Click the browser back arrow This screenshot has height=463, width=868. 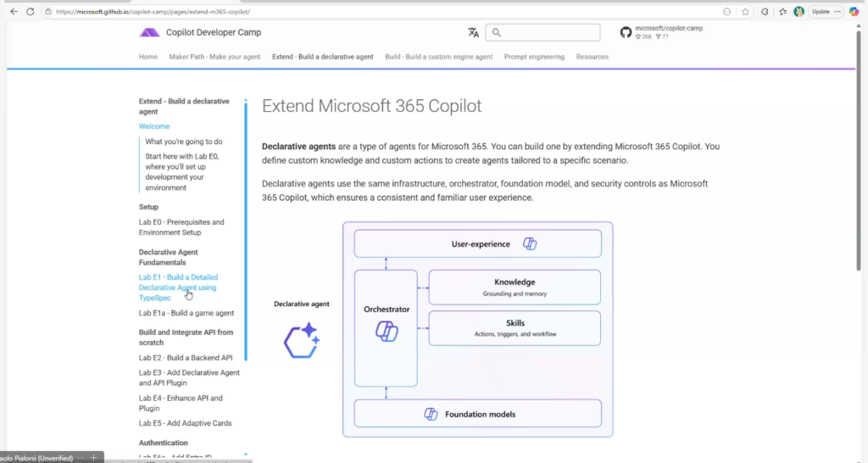[x=14, y=12]
